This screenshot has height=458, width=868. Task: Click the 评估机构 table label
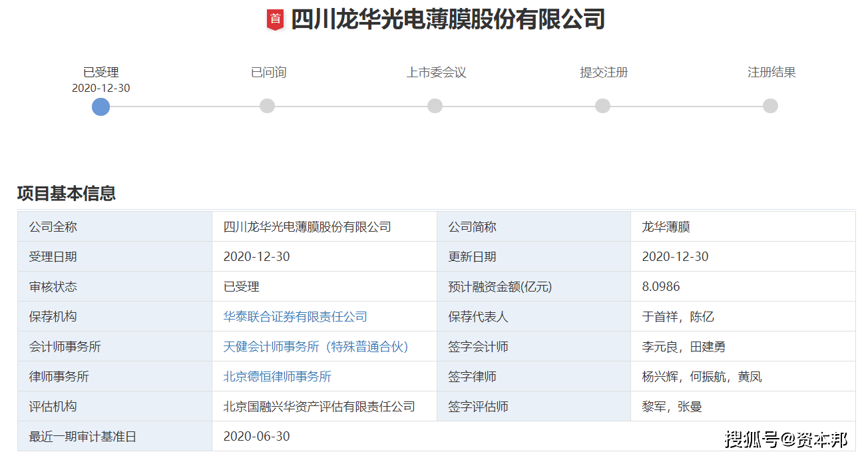pyautogui.click(x=53, y=407)
